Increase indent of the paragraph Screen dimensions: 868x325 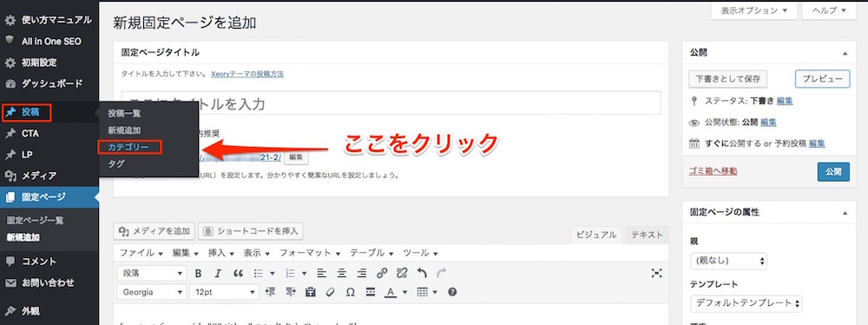(x=290, y=292)
